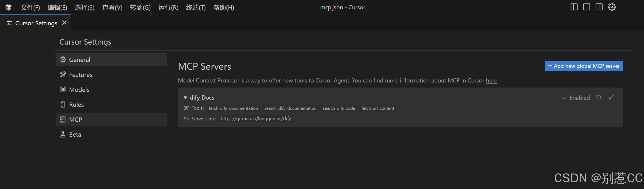Viewport: 644px width, 189px height.
Task: Open settings via title bar gear icon
Action: 612,7
